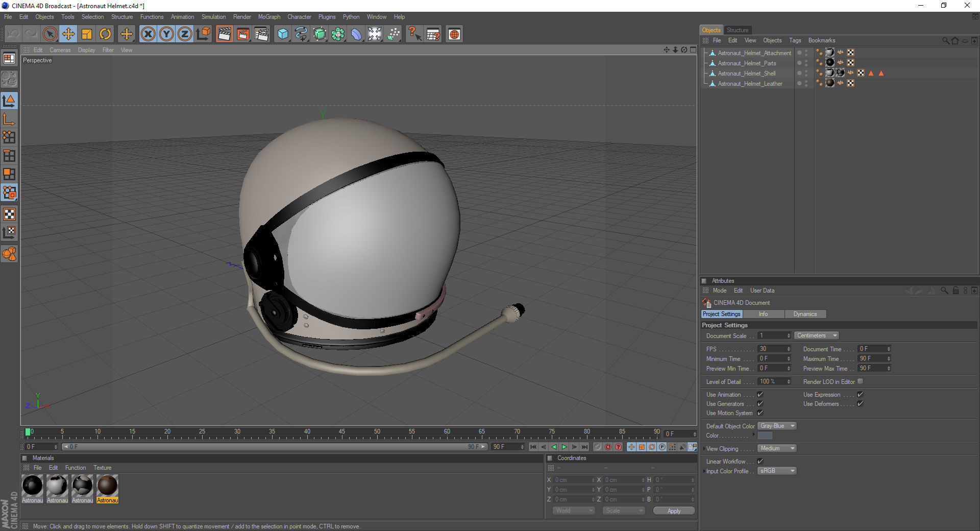Render to Picture Viewer
Image resolution: width=980 pixels, height=531 pixels.
243,34
